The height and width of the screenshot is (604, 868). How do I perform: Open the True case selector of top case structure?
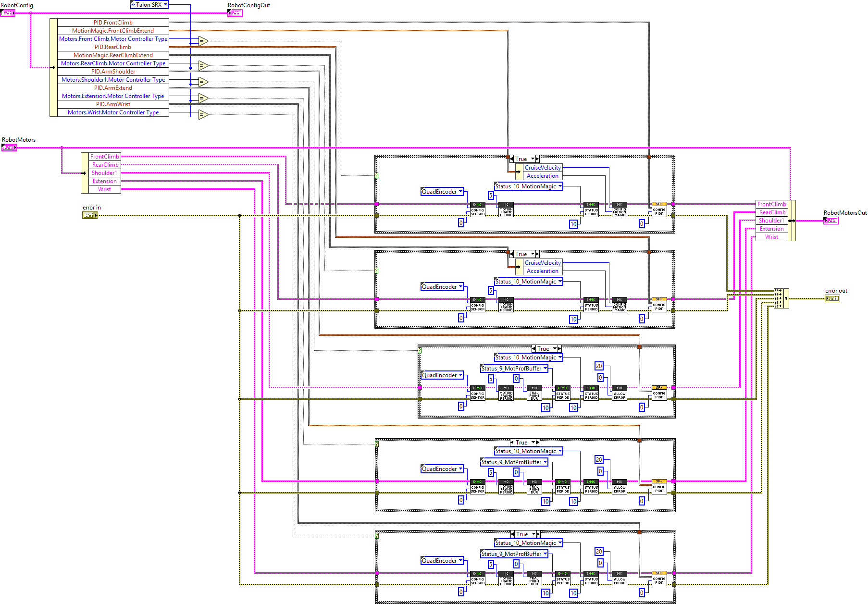click(x=523, y=159)
